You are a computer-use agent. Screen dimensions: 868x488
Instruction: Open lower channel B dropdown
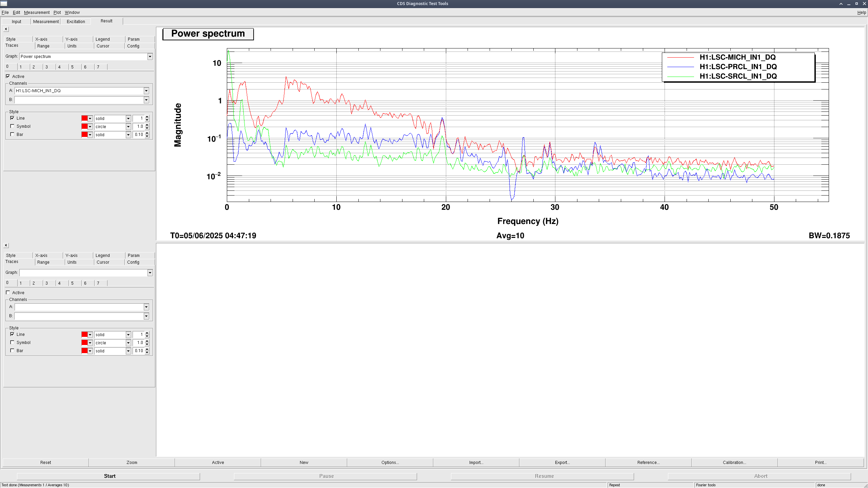pos(146,316)
